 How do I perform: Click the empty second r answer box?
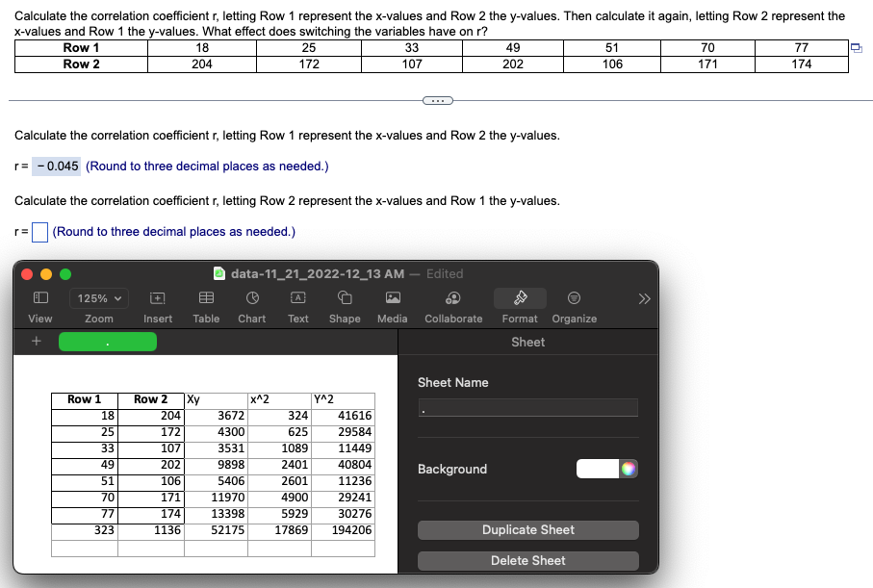click(39, 232)
